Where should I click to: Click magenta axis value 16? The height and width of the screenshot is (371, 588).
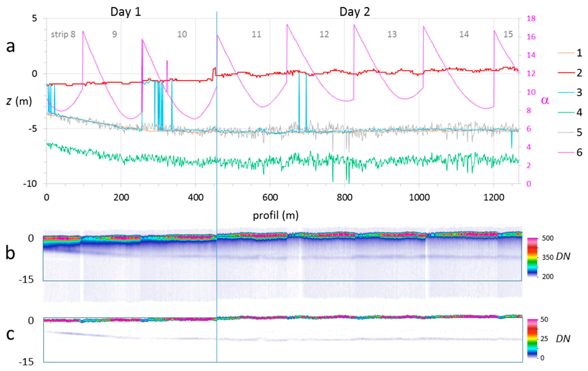pos(531,37)
